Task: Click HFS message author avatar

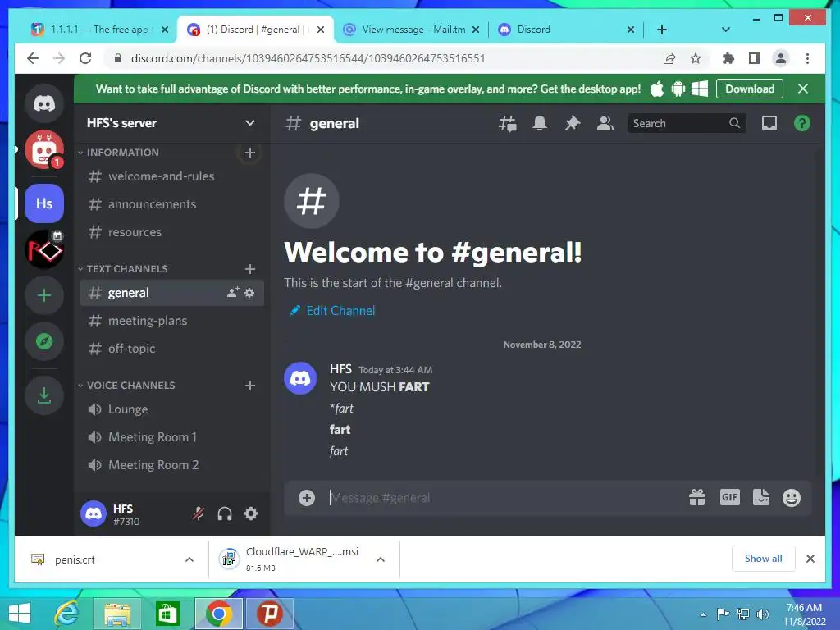Action: 300,377
